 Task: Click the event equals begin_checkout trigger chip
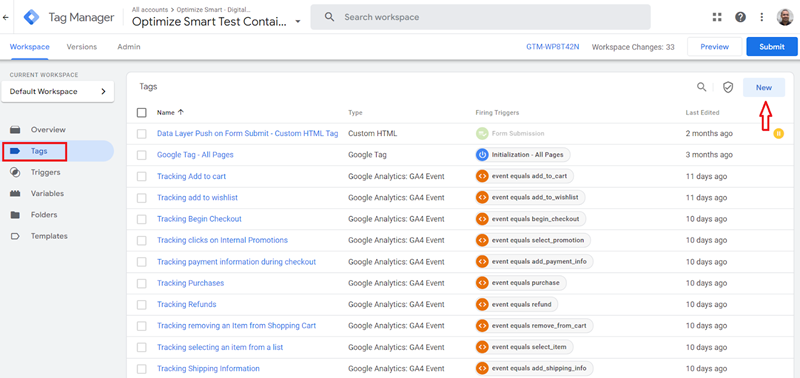(530, 219)
